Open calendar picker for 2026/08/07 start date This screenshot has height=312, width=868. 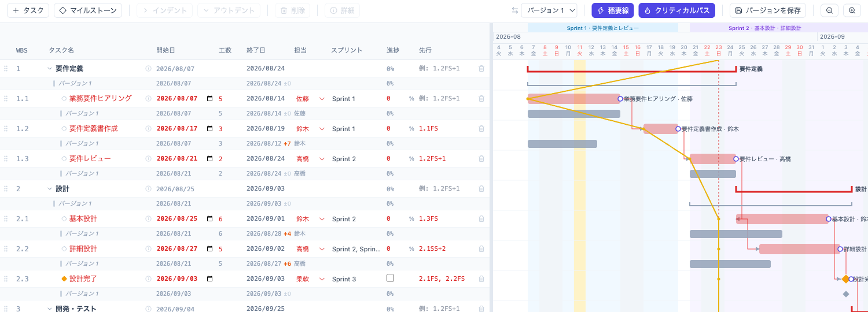pos(209,99)
